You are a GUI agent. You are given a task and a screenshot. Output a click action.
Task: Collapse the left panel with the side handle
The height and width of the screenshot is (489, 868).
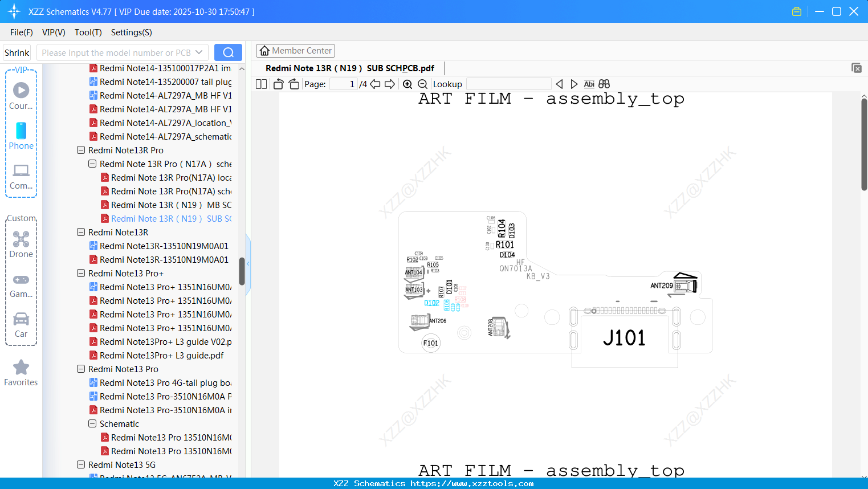(x=248, y=264)
